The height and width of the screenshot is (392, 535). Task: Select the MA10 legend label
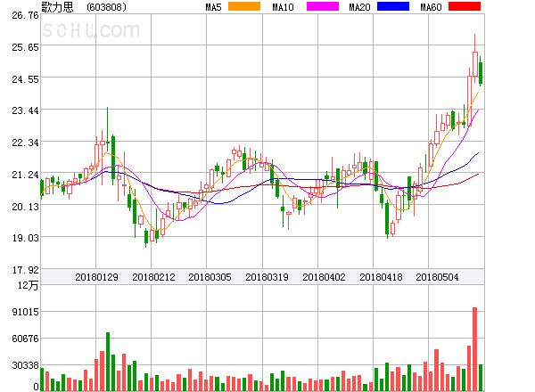pyautogui.click(x=283, y=7)
